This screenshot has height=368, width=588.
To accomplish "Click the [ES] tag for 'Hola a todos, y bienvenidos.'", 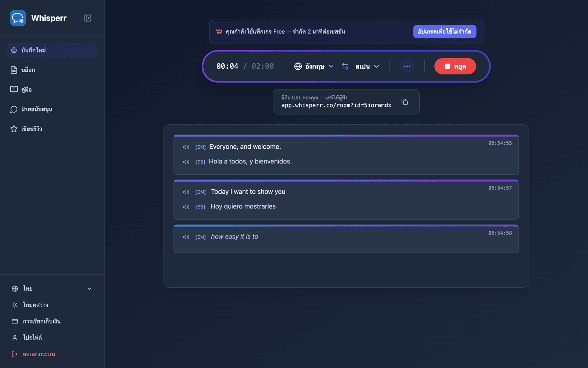I will point(200,162).
